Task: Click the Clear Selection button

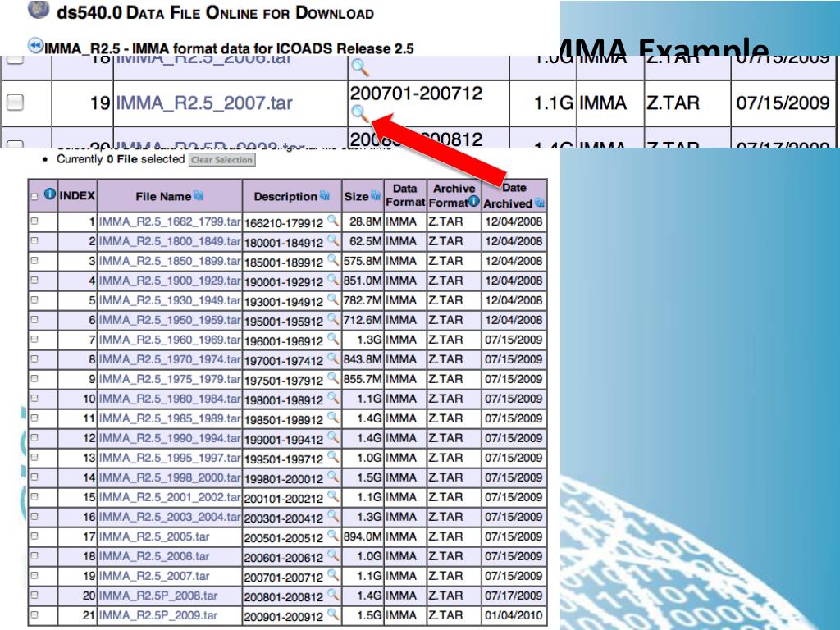Action: 221,160
